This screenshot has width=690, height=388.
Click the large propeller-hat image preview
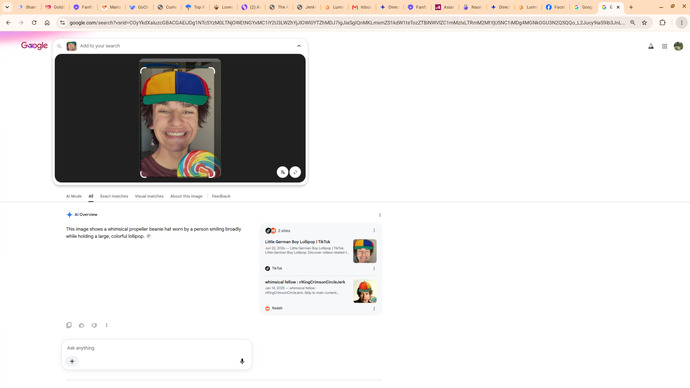pyautogui.click(x=180, y=118)
